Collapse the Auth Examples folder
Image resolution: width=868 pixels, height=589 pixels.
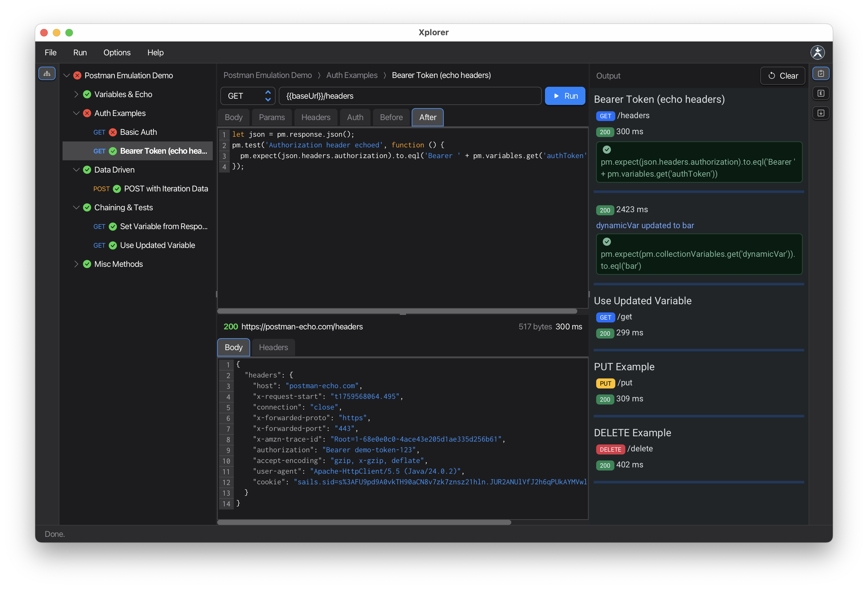point(77,113)
